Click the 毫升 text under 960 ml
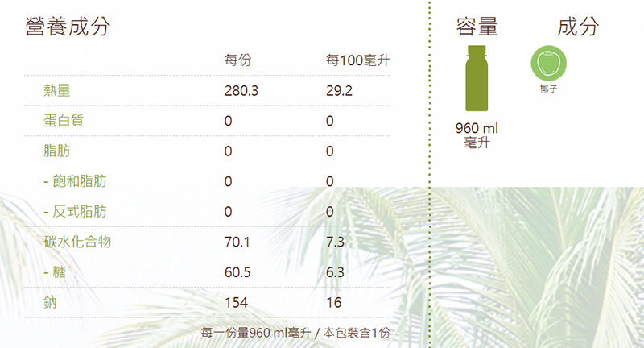 (x=477, y=143)
